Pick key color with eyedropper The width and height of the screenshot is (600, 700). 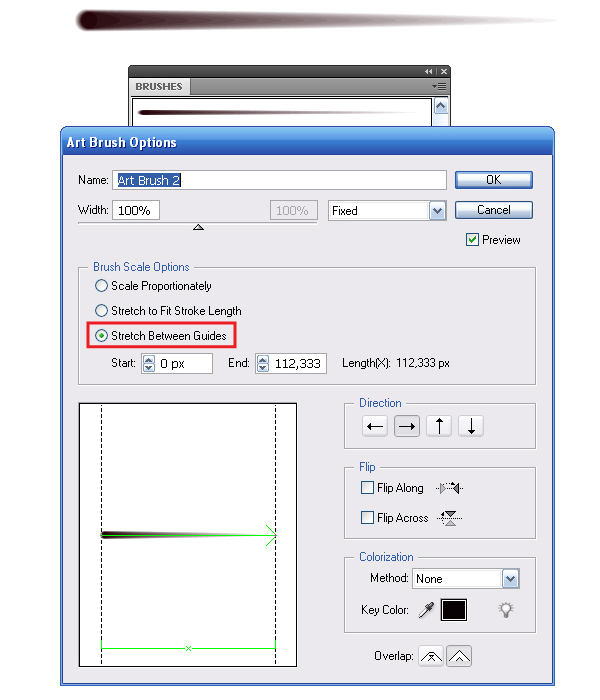coord(426,610)
